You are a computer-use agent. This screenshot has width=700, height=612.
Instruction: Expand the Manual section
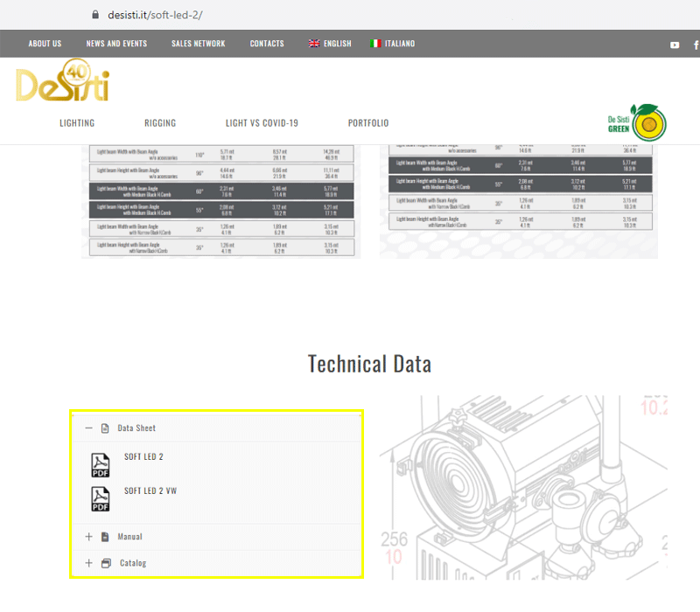tap(88, 537)
